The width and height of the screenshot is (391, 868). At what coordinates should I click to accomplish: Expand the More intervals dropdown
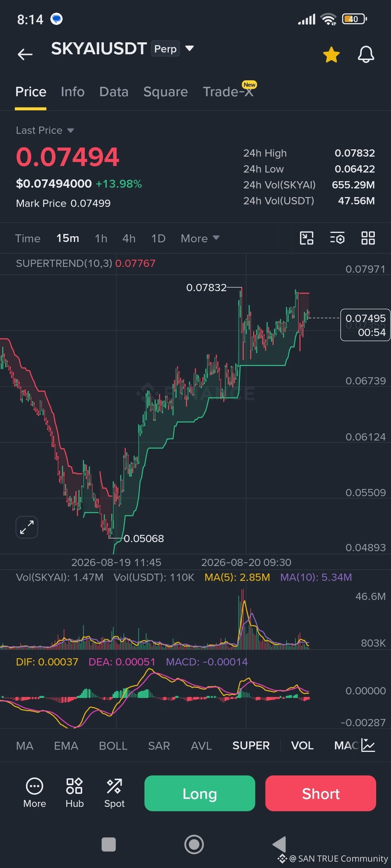pyautogui.click(x=200, y=238)
